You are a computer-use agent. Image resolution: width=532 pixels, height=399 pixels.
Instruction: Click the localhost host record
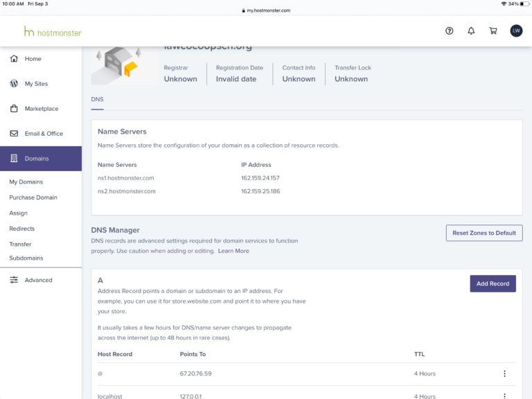click(x=110, y=396)
